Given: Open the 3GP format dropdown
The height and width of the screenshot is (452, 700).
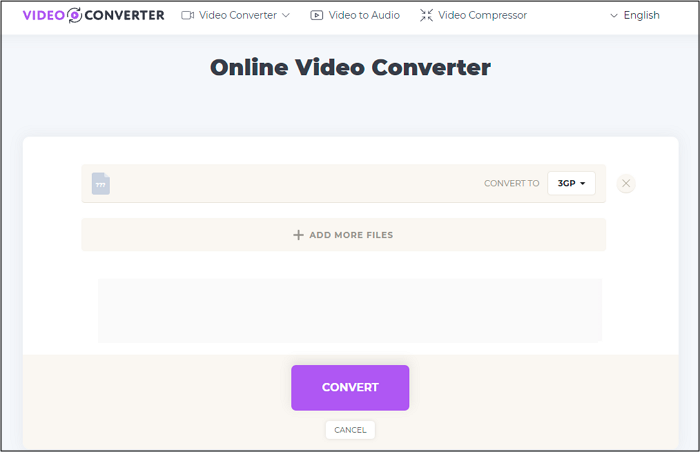Looking at the screenshot, I should pyautogui.click(x=571, y=183).
